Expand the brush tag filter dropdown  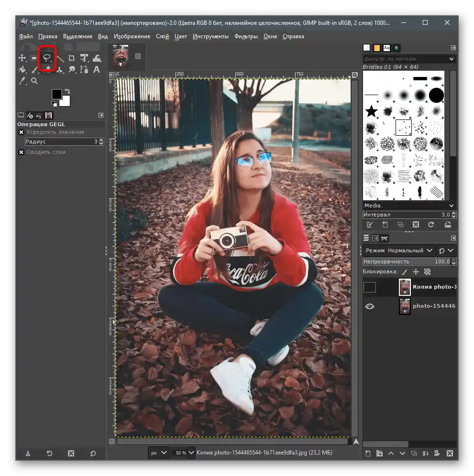pyautogui.click(x=451, y=59)
